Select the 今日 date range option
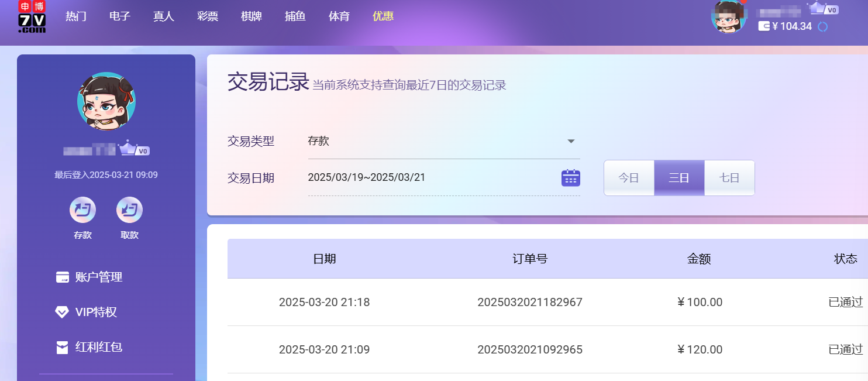This screenshot has width=868, height=381. (x=629, y=178)
